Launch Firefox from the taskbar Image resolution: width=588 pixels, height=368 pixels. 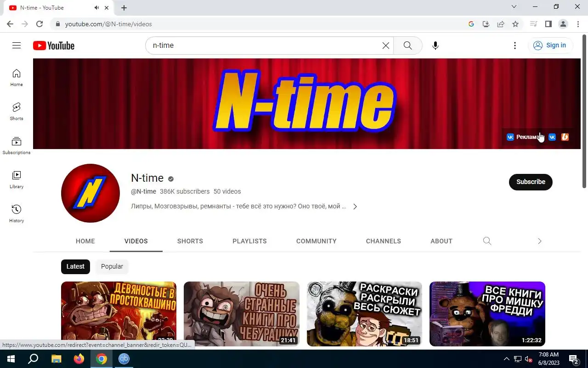(79, 359)
